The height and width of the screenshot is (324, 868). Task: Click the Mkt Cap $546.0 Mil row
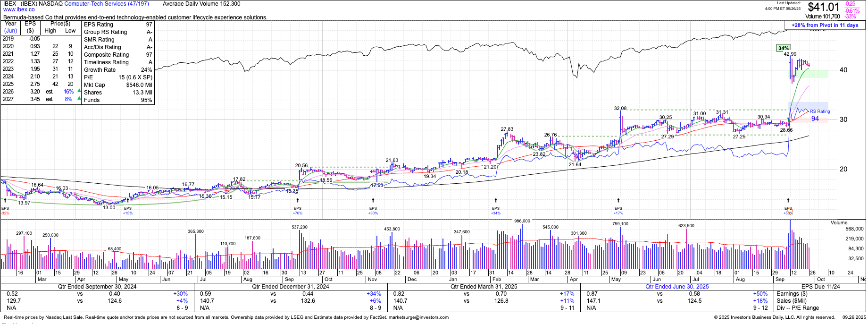pos(118,85)
